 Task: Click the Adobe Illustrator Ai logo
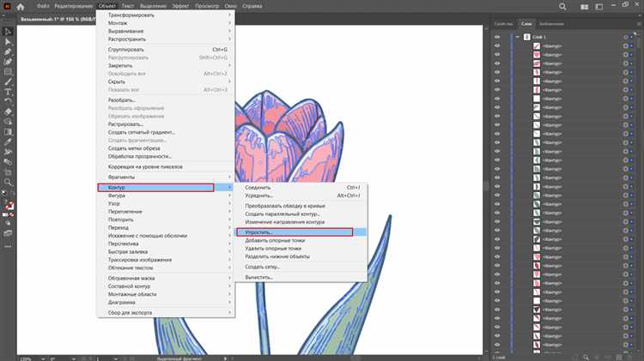(x=7, y=6)
